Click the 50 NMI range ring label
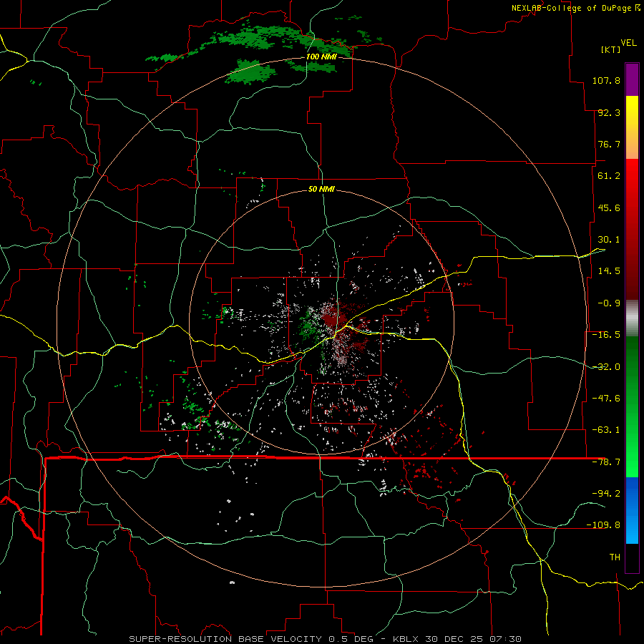Viewport: 644px width, 644px height. tap(321, 190)
